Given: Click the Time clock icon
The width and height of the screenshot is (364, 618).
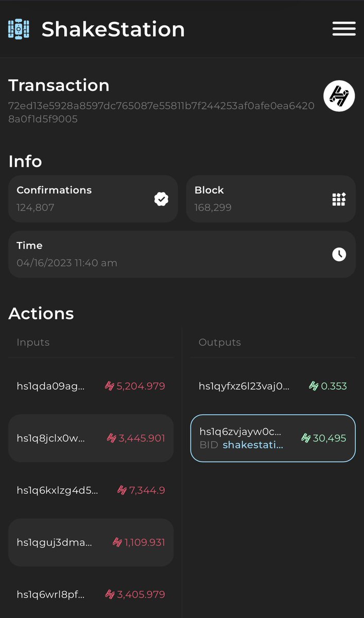Looking at the screenshot, I should click(339, 254).
